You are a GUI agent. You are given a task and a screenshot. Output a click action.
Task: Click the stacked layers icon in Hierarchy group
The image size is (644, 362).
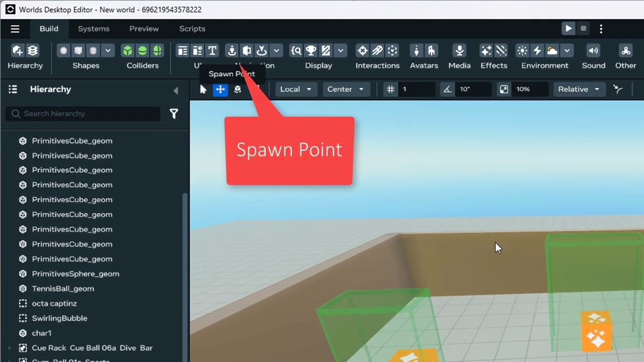33,51
